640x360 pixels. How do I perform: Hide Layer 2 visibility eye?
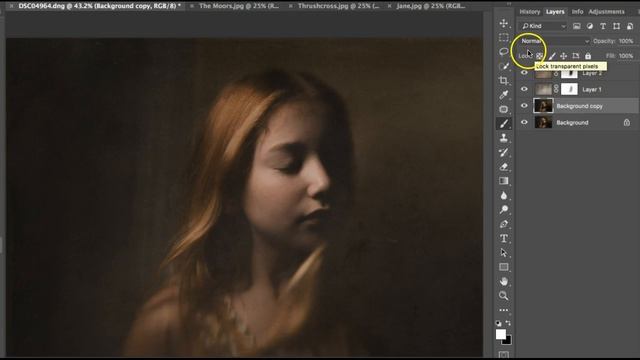point(524,73)
